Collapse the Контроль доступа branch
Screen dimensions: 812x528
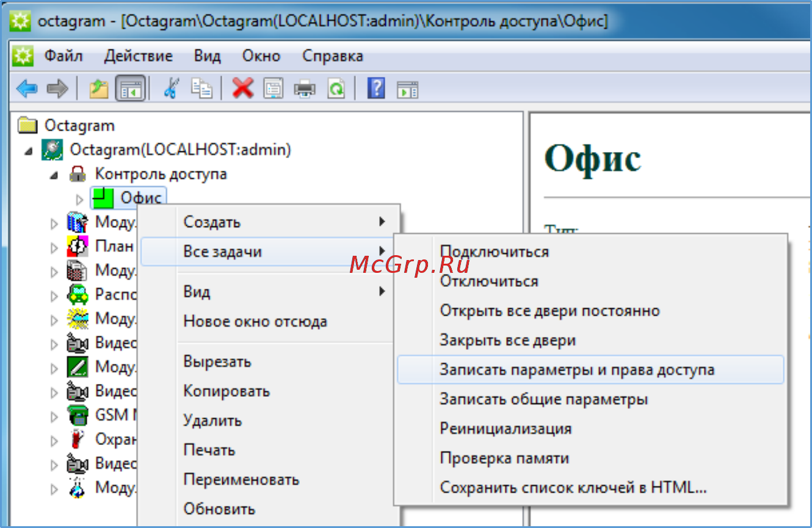click(x=54, y=175)
